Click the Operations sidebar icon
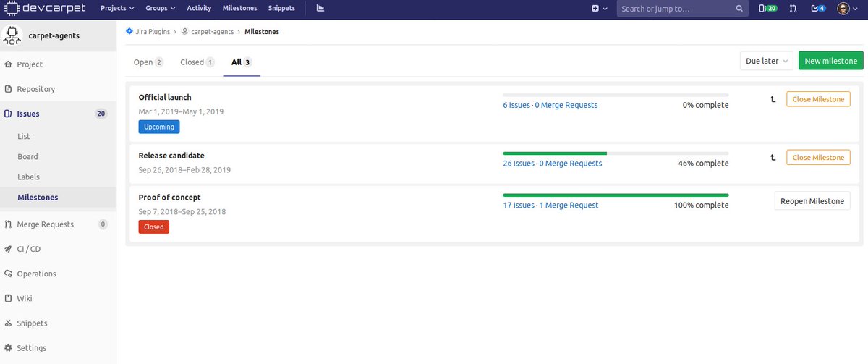The height and width of the screenshot is (364, 868). pos(9,274)
